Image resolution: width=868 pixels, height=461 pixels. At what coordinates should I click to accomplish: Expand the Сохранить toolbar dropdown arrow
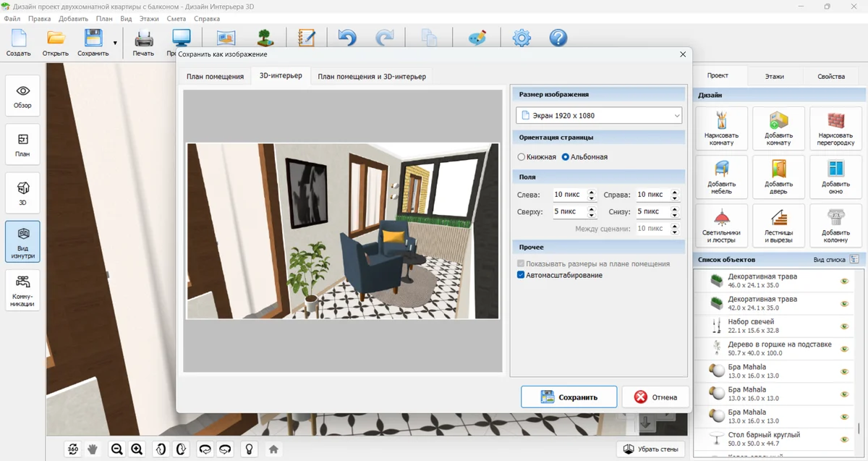coord(115,43)
